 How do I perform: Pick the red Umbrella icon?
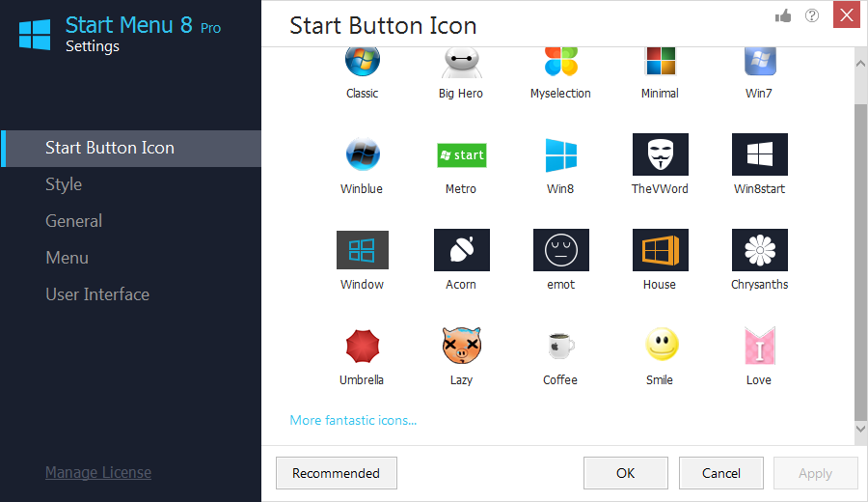point(363,346)
